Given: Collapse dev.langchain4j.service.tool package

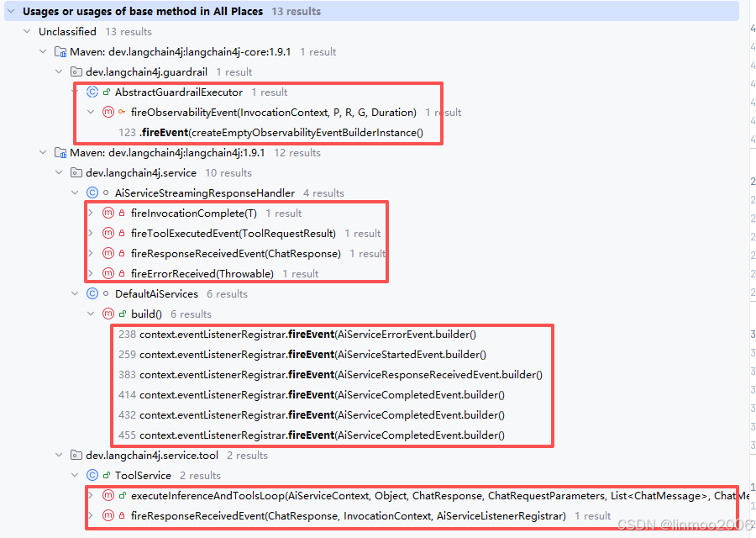Looking at the screenshot, I should [x=59, y=455].
